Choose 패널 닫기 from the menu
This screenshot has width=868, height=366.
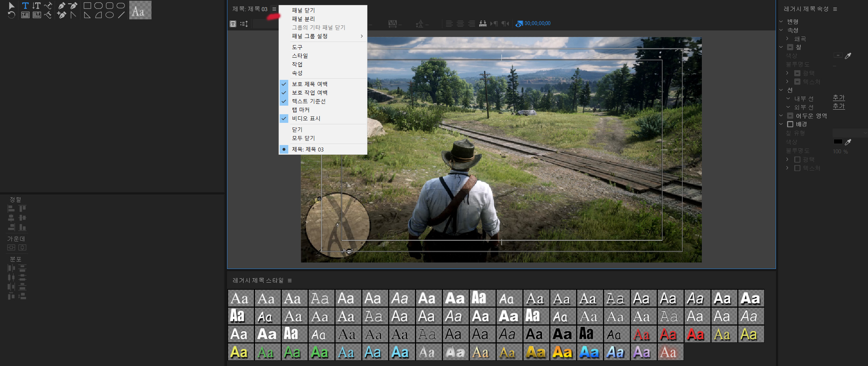coord(323,10)
